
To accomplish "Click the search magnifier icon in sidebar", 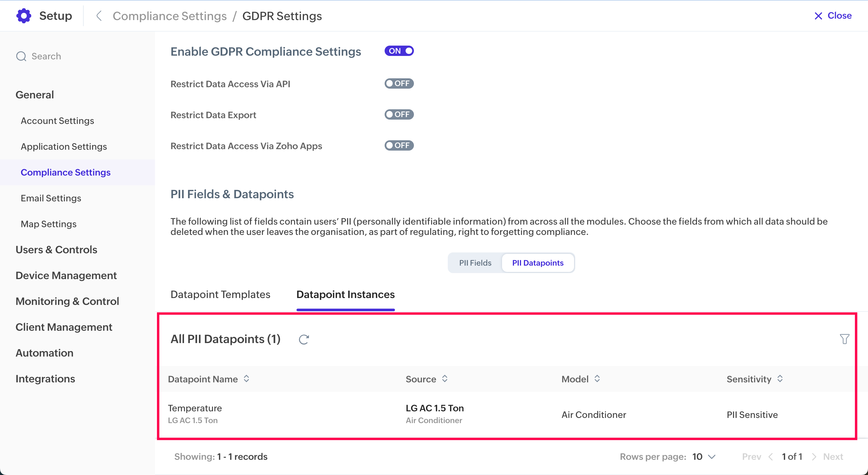I will 21,56.
